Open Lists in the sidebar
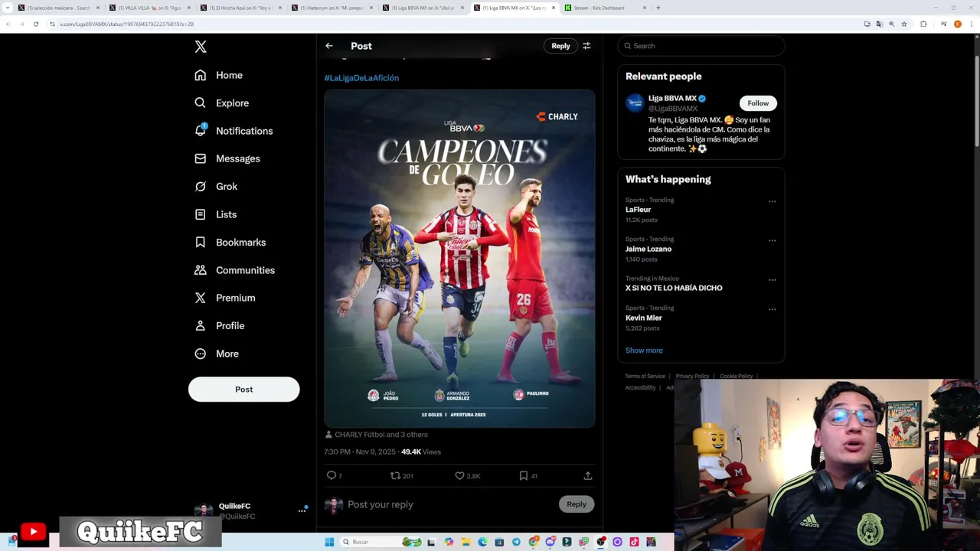Image resolution: width=980 pixels, height=551 pixels. (x=215, y=214)
